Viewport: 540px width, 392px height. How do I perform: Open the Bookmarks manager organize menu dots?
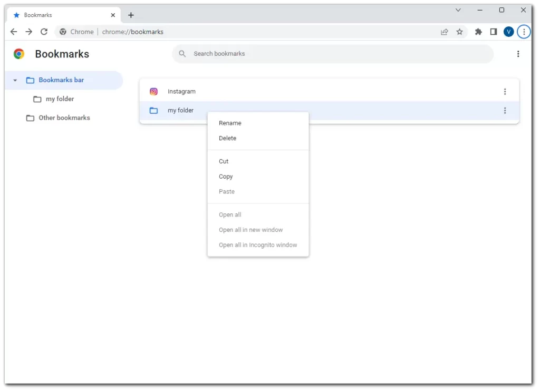[x=518, y=54]
